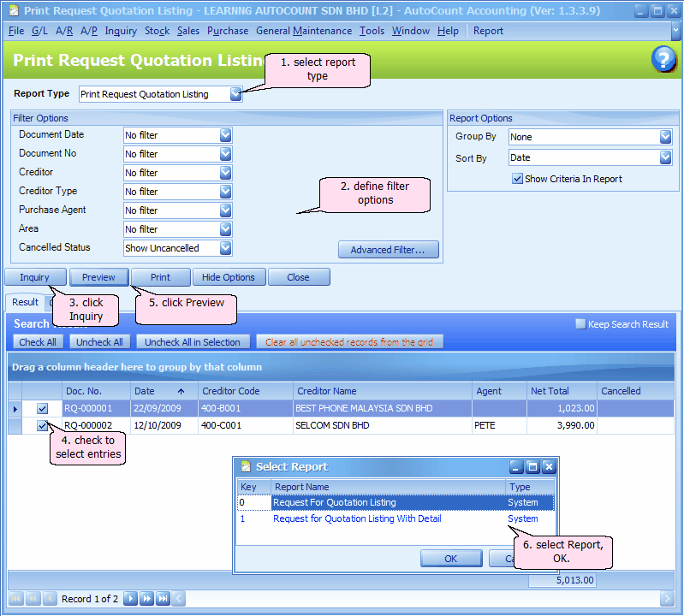This screenshot has width=684, height=616.
Task: Enable Keep Search Result checkbox
Action: [x=580, y=324]
